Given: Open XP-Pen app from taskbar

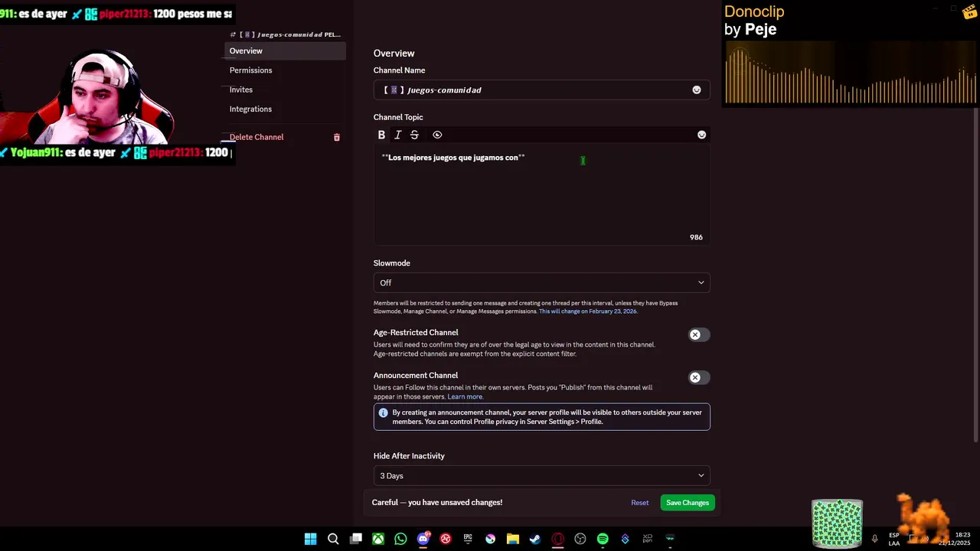Looking at the screenshot, I should coord(648,539).
